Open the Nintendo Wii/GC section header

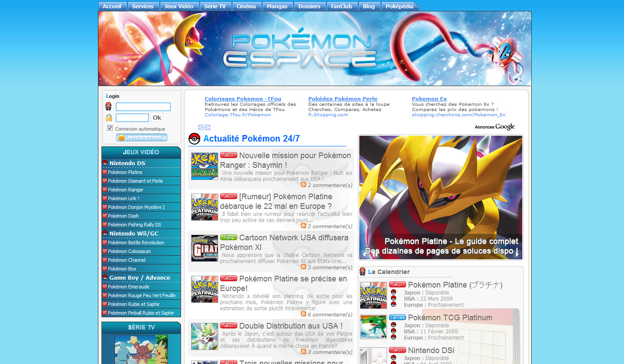click(x=141, y=233)
